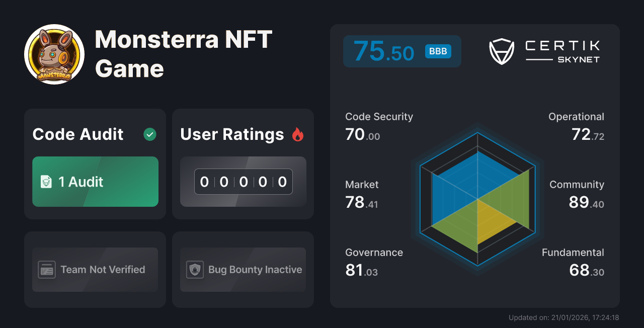
Task: Click the 1 Audit button
Action: coord(95,182)
